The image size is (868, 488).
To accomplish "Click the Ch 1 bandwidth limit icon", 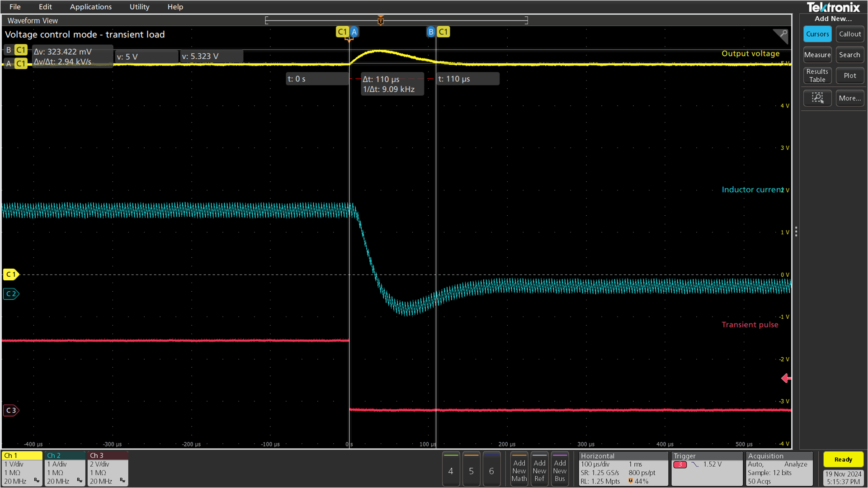I will coord(37,480).
